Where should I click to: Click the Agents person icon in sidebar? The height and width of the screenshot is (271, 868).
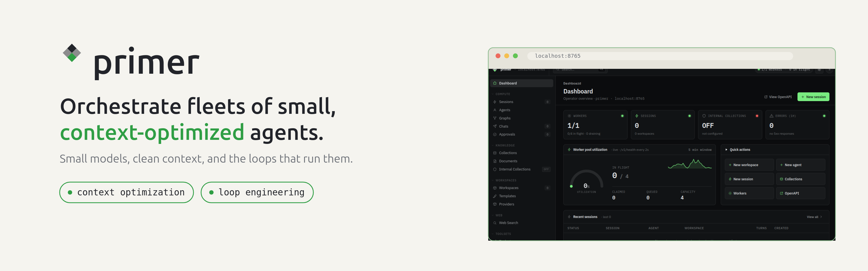pos(495,110)
